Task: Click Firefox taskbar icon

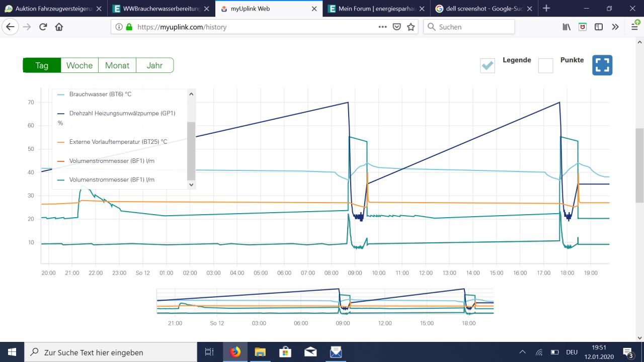Action: pos(235,352)
